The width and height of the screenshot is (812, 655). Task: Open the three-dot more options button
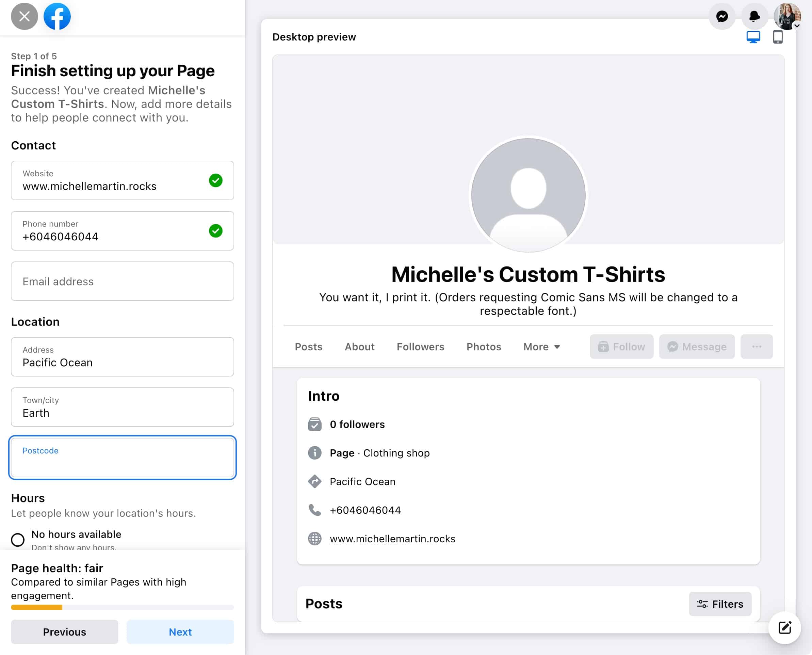pos(757,347)
